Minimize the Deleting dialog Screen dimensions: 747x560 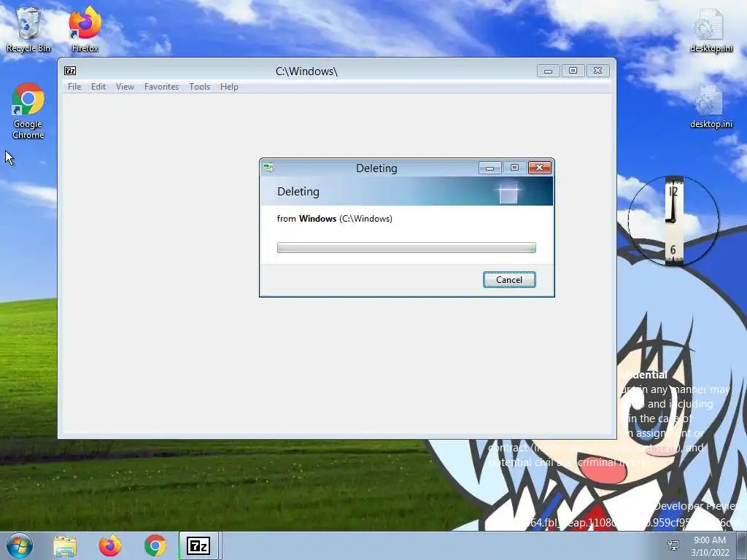tap(489, 168)
